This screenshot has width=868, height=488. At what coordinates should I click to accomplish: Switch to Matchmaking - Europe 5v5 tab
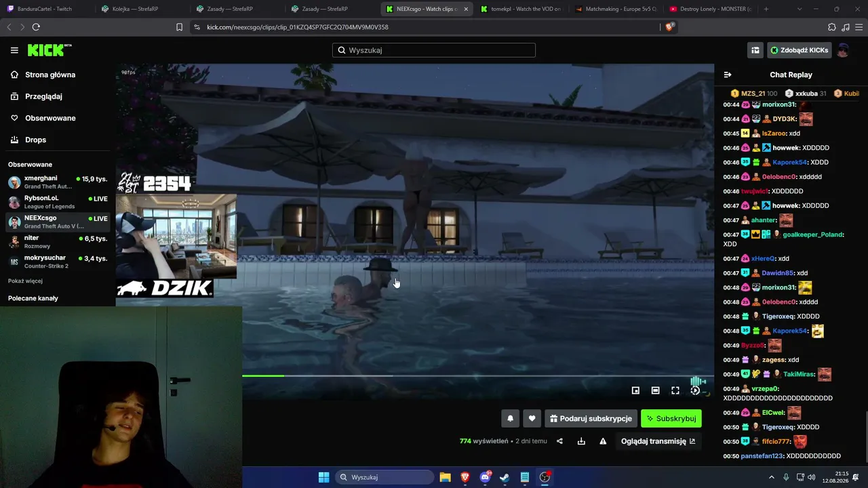pyautogui.click(x=614, y=9)
